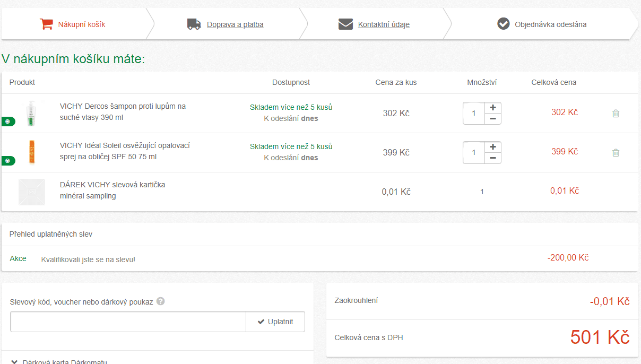The height and width of the screenshot is (364, 641).
Task: Go to Kontaktní údaje step
Action: (x=384, y=24)
